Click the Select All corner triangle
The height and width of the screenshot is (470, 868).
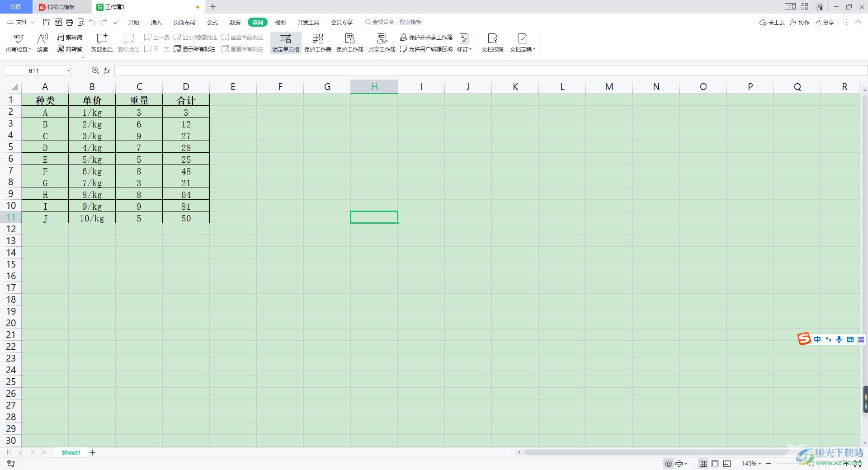[x=14, y=87]
